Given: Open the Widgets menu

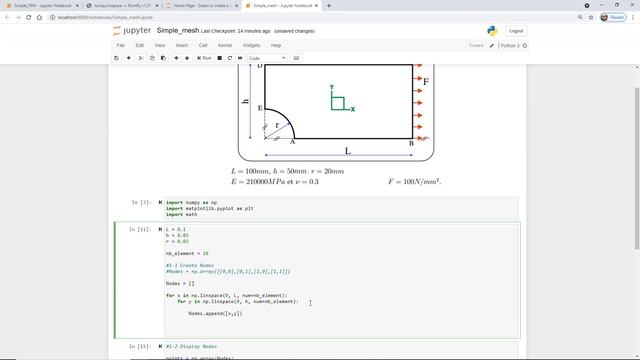Looking at the screenshot, I should pos(251,45).
